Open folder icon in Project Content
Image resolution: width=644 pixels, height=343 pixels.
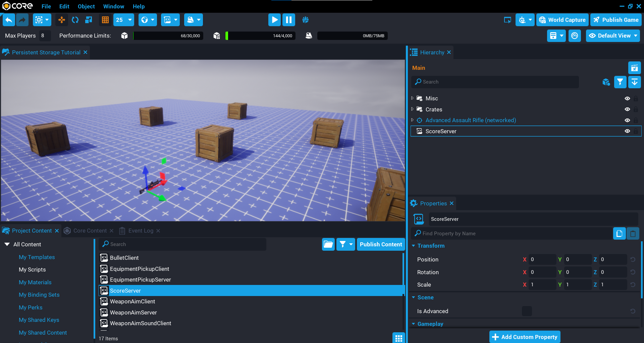point(328,244)
